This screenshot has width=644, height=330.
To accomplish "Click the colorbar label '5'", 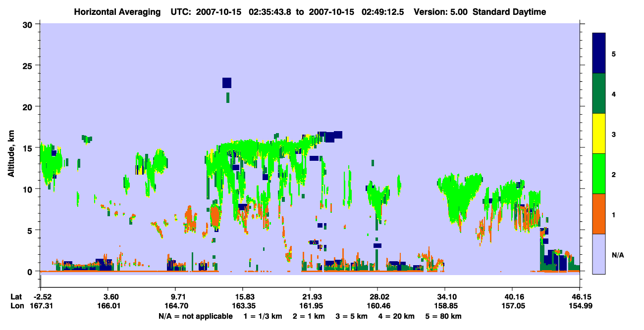I will click(614, 53).
